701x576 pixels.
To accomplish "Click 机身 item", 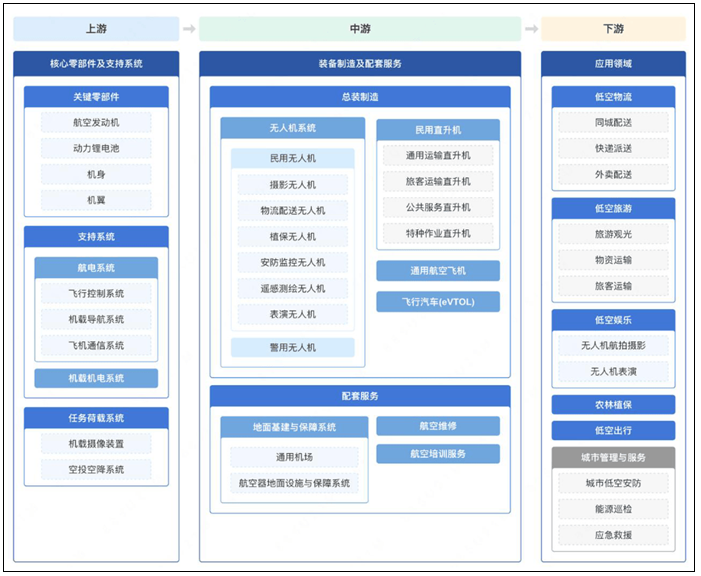I will (96, 174).
